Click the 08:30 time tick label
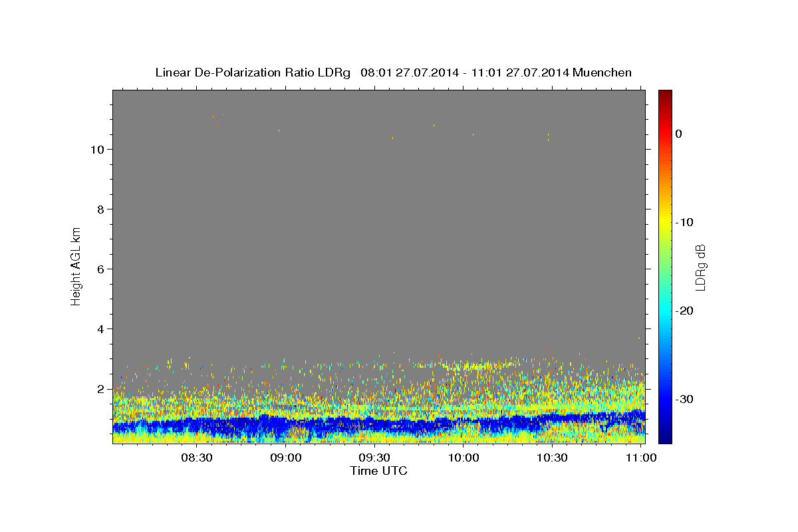Viewport: 798px width, 532px height. pos(197,458)
